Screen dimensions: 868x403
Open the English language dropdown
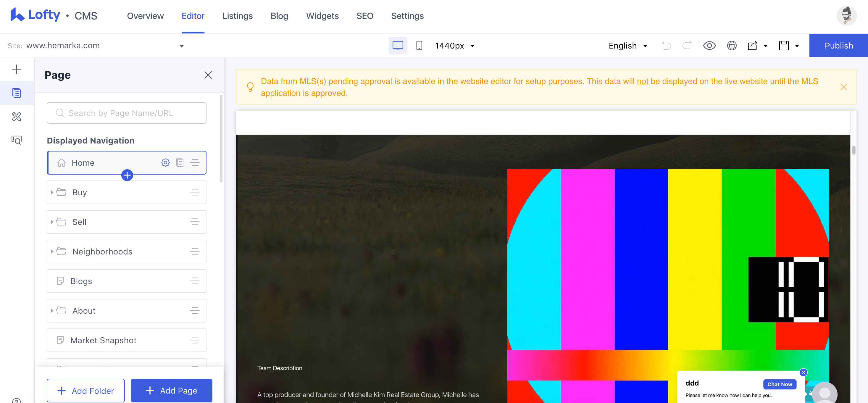[628, 46]
